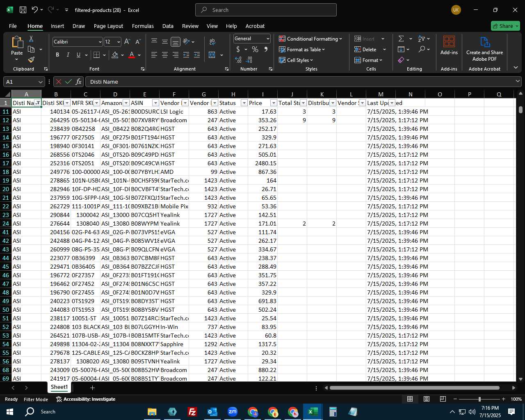
Task: Open Calculator from taskbar
Action: pyautogui.click(x=333, y=412)
